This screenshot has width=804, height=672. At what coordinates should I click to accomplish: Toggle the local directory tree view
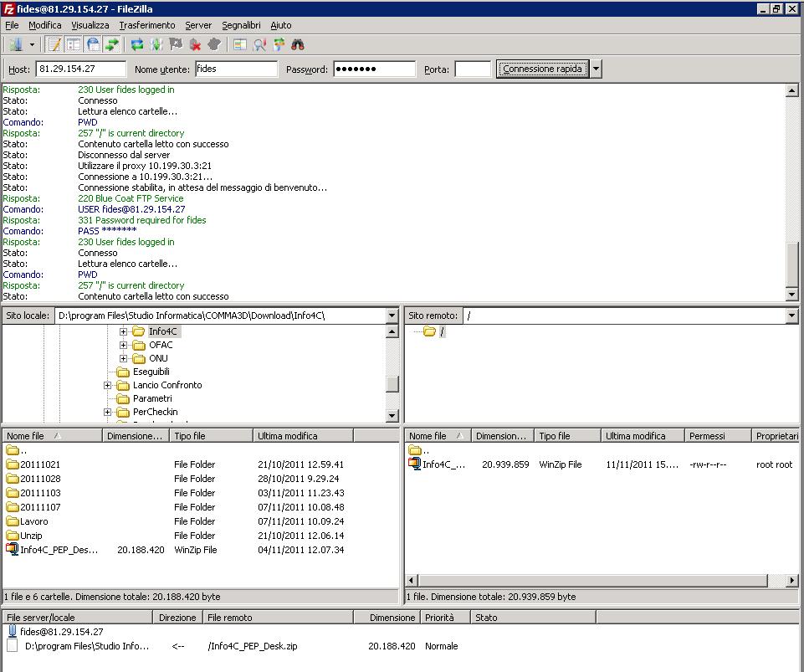click(74, 44)
